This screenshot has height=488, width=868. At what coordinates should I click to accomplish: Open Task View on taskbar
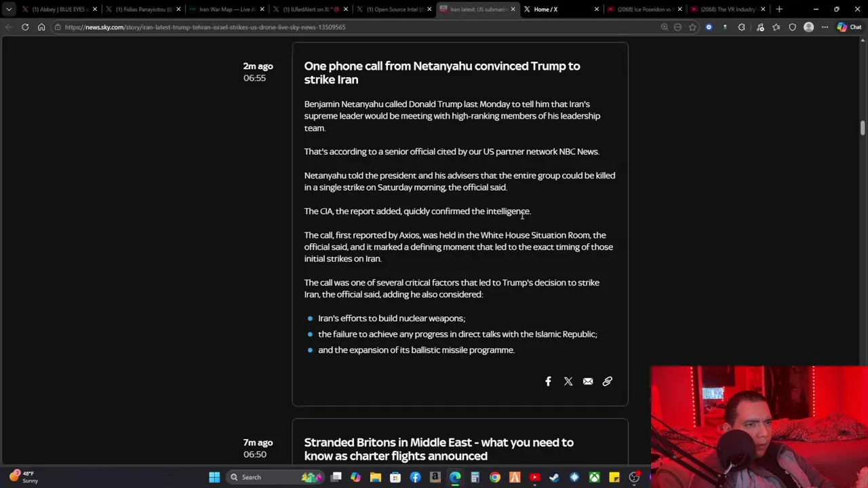[x=336, y=477]
